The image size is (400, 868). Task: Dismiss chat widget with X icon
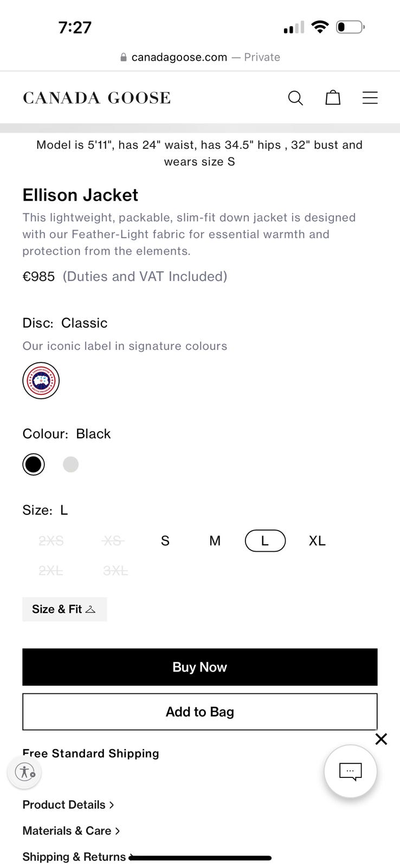point(381,739)
